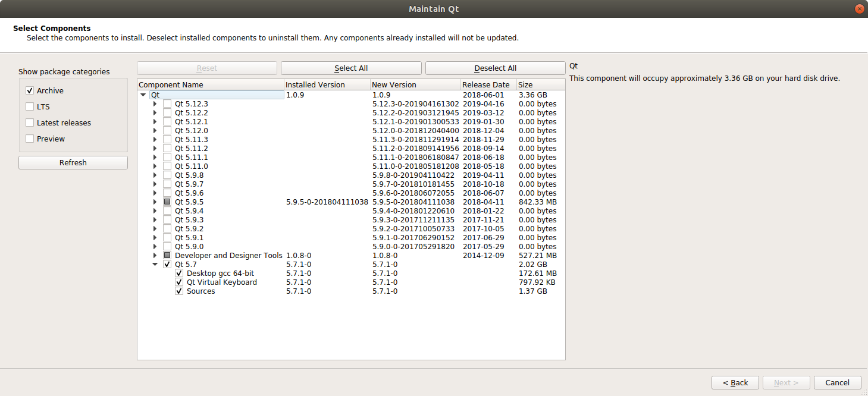Expand the Qt 5.9.6 tree node
Screen dimensions: 868x396
(155, 193)
